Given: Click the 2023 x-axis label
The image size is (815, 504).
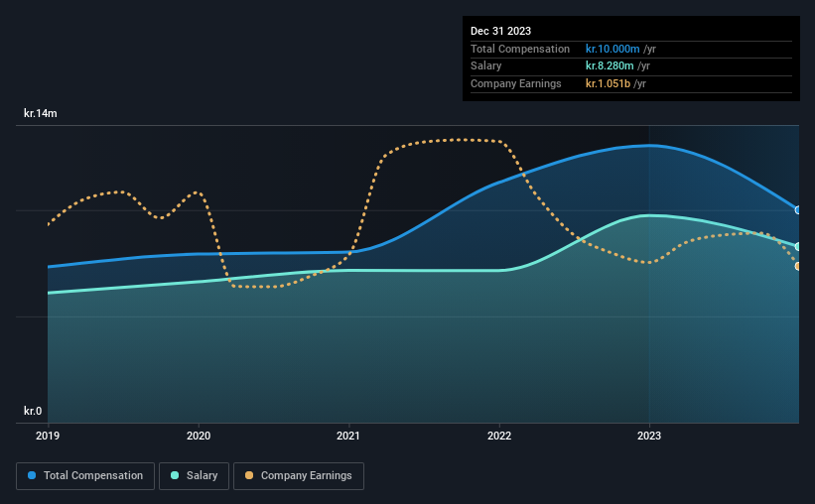Looking at the screenshot, I should click(x=649, y=436).
